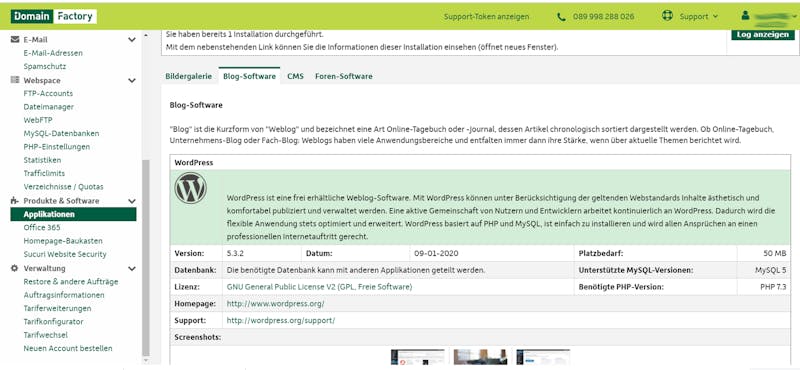Open the http://www.wordpress.org/ homepage link
800x370 pixels.
click(x=276, y=304)
